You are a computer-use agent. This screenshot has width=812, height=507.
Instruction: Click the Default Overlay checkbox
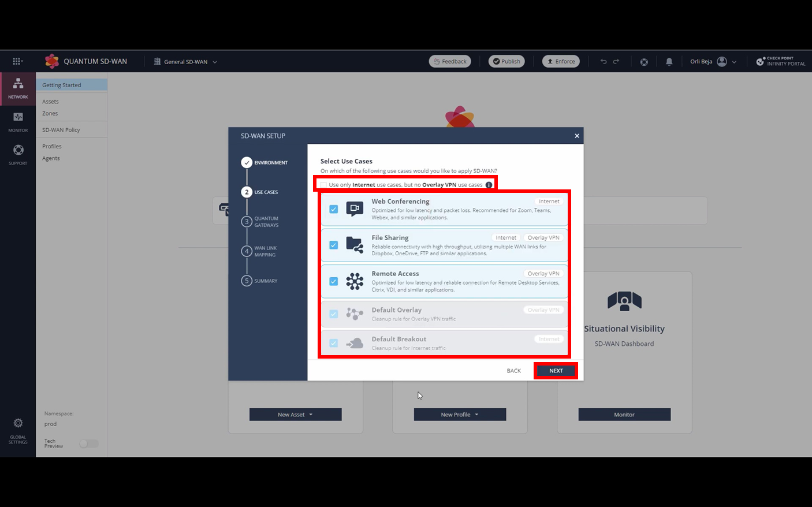pos(334,314)
